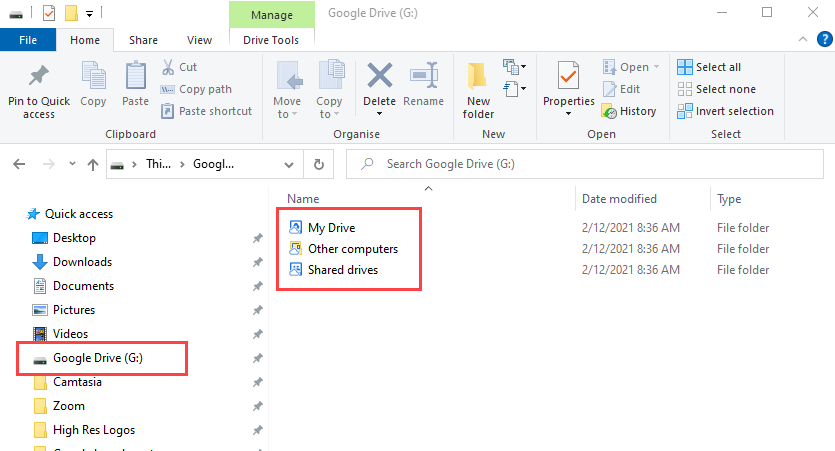Select the Cut scissors command
The image size is (835, 451).
tap(179, 67)
